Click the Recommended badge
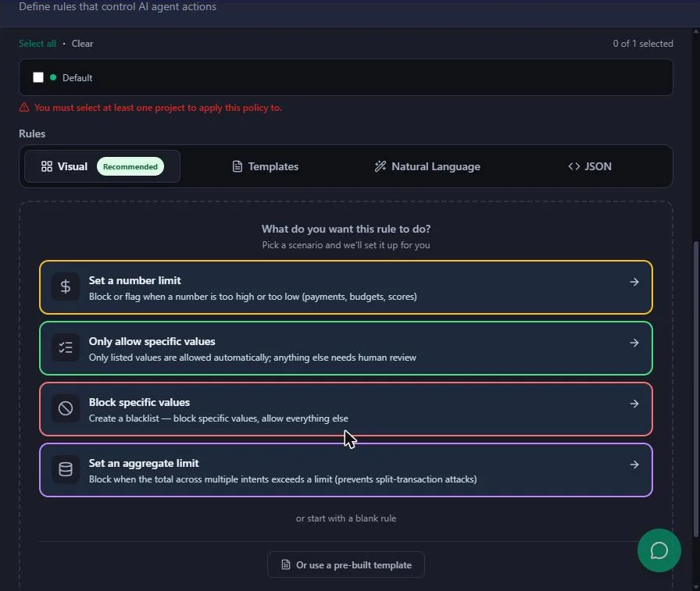The image size is (700, 591). point(130,166)
